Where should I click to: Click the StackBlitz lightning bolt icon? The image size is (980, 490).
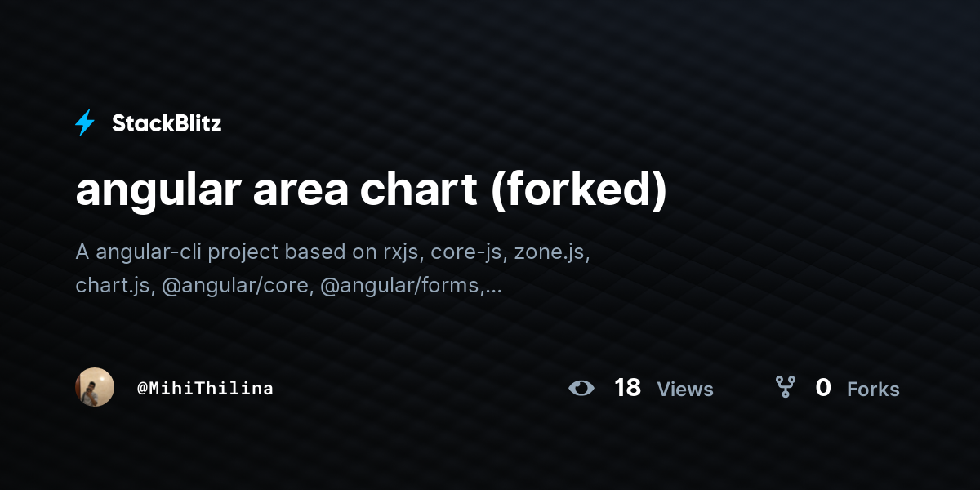[85, 123]
